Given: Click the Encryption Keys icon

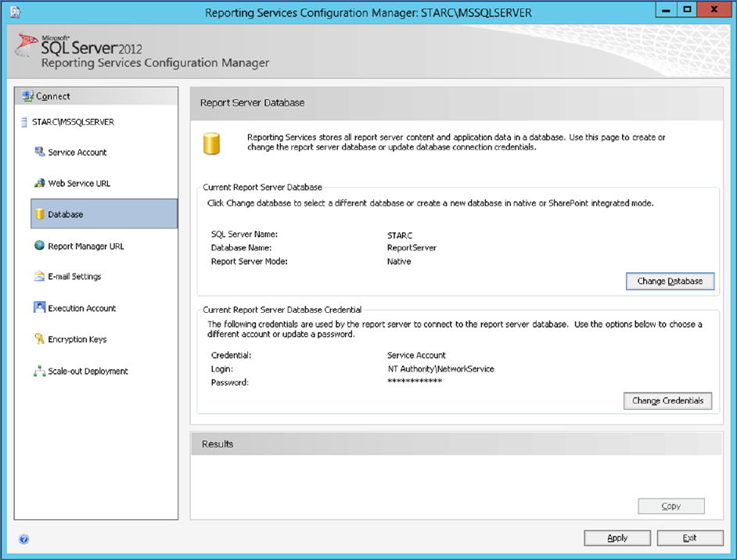Looking at the screenshot, I should (39, 339).
